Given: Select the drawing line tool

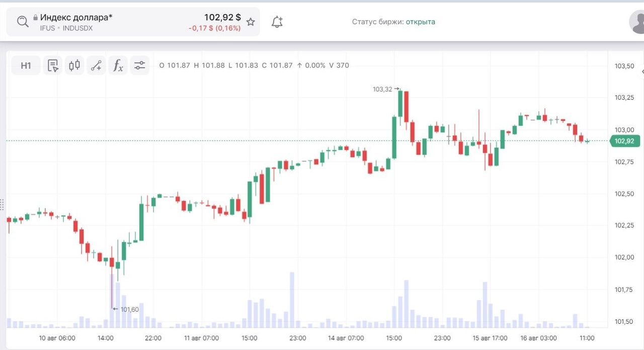Looking at the screenshot, I should (96, 65).
